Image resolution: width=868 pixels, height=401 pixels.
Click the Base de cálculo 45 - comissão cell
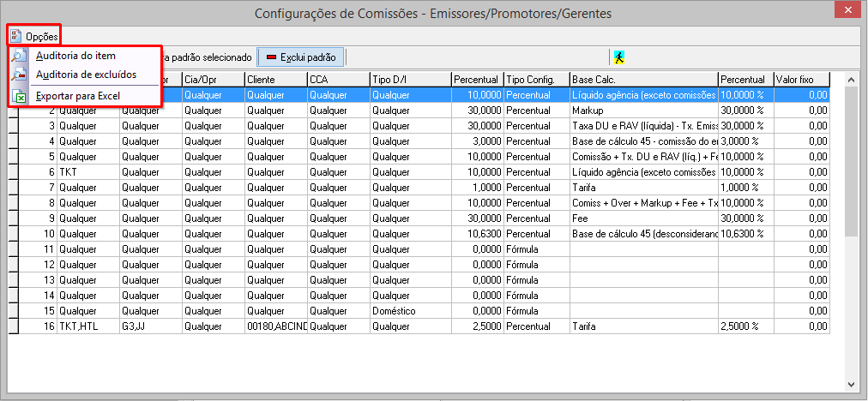coord(644,141)
